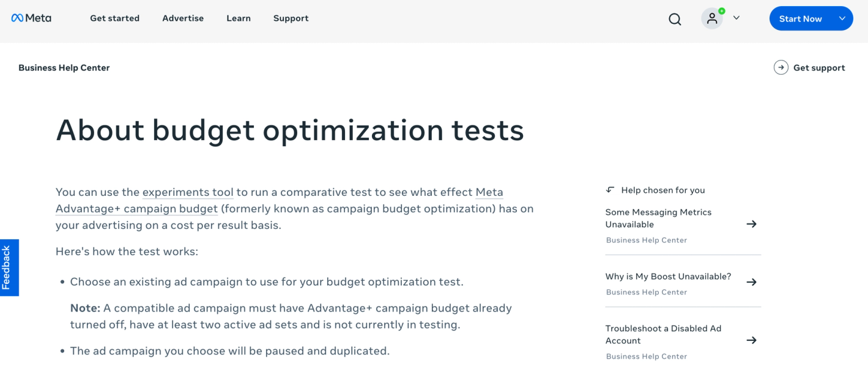868x369 pixels.
Task: Open the search magnifier icon
Action: click(x=675, y=19)
